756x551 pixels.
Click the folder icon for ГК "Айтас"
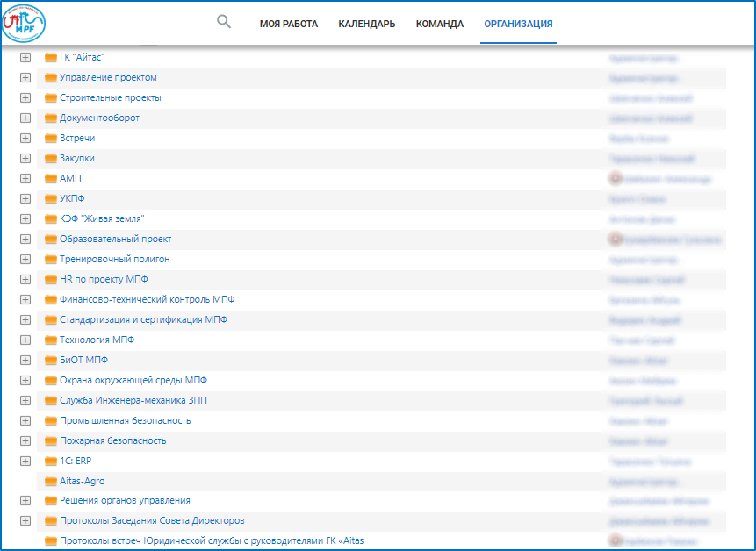click(x=51, y=58)
